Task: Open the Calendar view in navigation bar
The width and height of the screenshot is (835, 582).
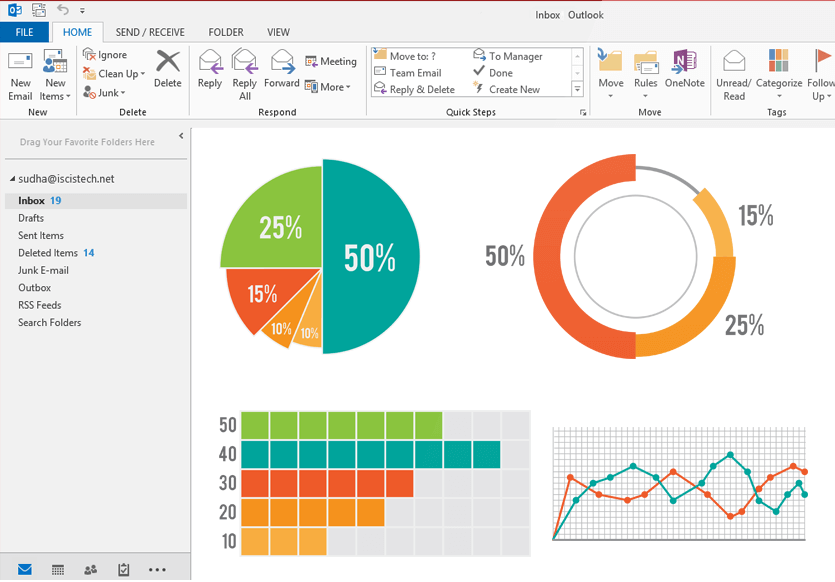Action: point(58,569)
